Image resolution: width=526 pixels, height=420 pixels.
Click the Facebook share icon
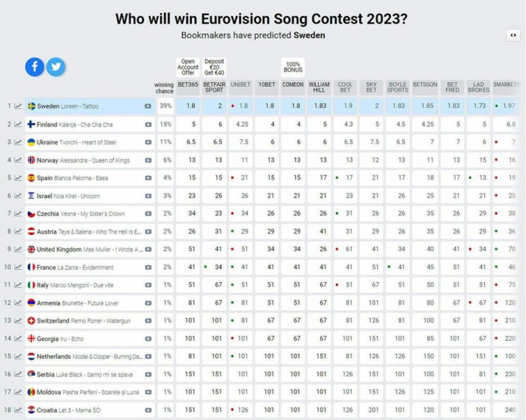(x=35, y=66)
